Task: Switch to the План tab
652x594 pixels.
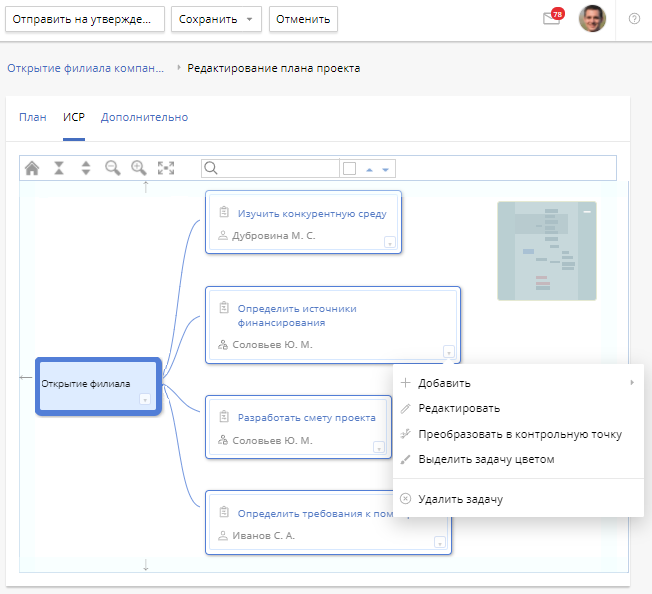Action: tap(33, 117)
